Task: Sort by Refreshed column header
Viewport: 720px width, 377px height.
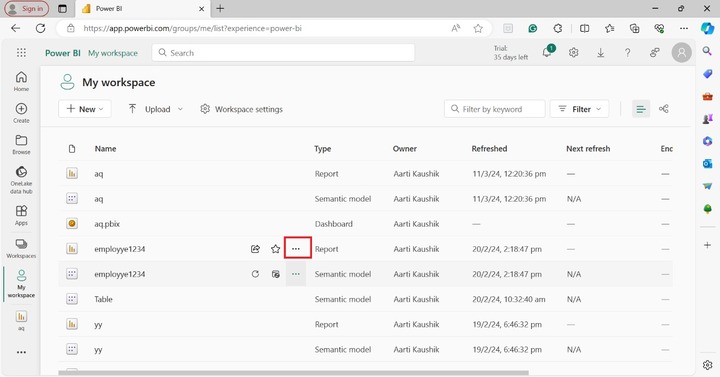Action: (489, 148)
